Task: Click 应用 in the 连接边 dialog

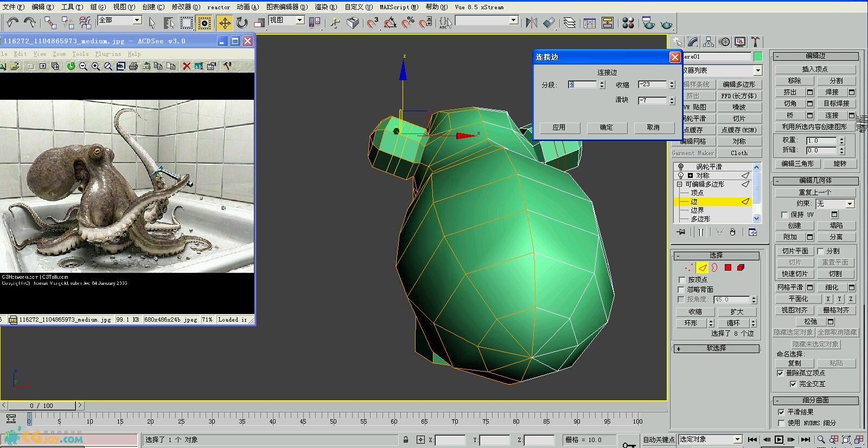Action: 559,127
